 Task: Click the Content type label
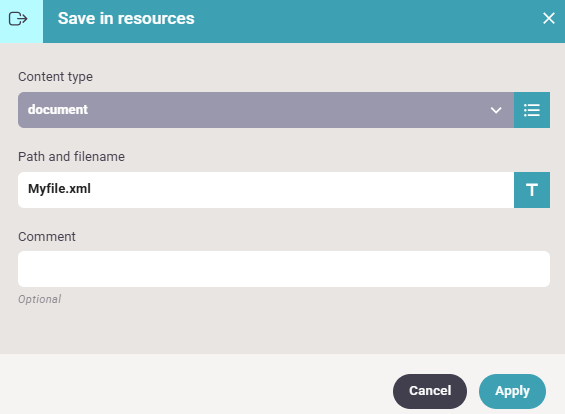pyautogui.click(x=55, y=77)
